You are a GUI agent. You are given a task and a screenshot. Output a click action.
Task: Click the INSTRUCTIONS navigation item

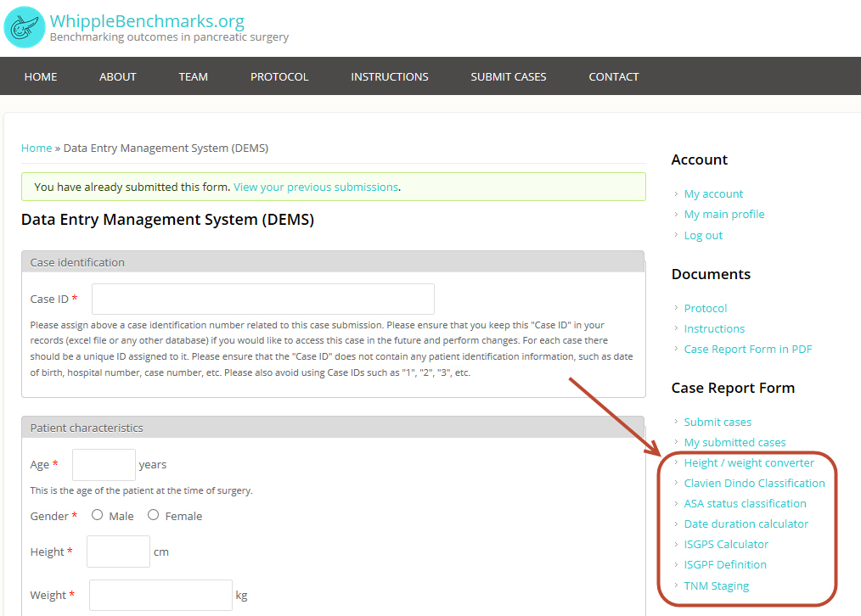click(x=390, y=76)
